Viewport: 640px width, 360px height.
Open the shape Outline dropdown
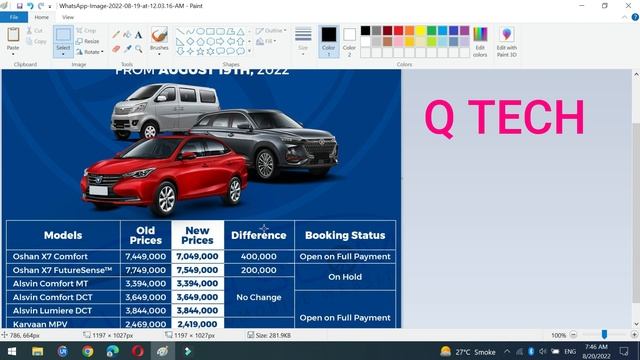pos(271,31)
